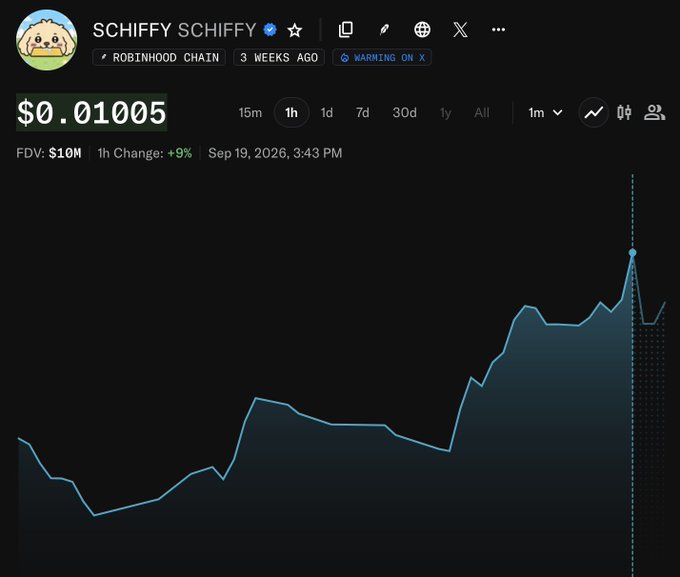Switch to candlestick chart view
Image resolution: width=680 pixels, height=577 pixels.
(x=624, y=113)
